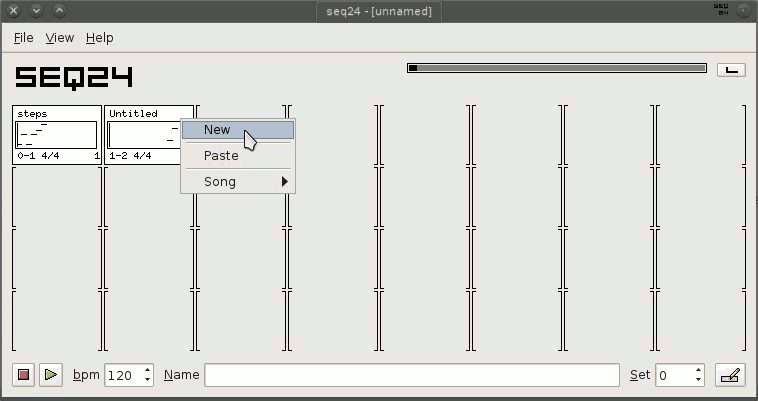Click the SEQ24 logo
Image resolution: width=758 pixels, height=401 pixels.
pos(73,77)
